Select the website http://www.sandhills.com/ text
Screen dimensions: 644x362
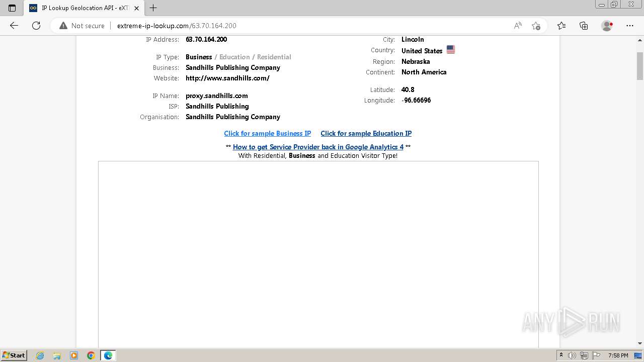pos(227,78)
